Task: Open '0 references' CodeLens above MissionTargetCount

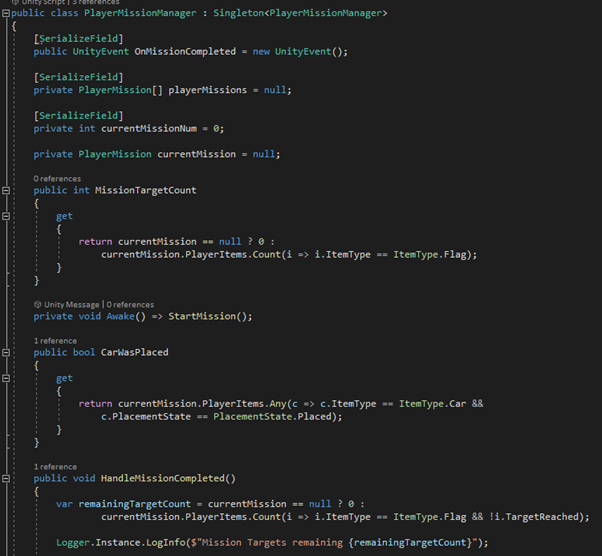Action: click(57, 179)
